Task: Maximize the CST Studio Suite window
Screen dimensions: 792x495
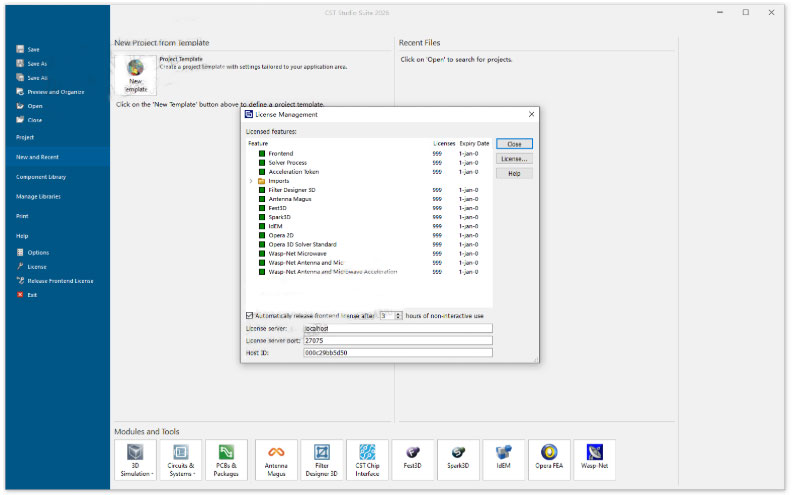Action: click(x=746, y=12)
